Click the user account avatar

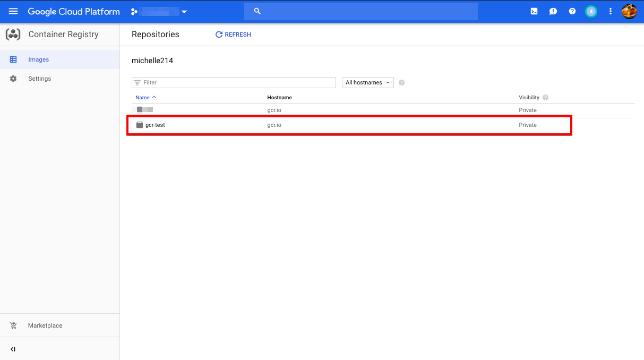[629, 11]
